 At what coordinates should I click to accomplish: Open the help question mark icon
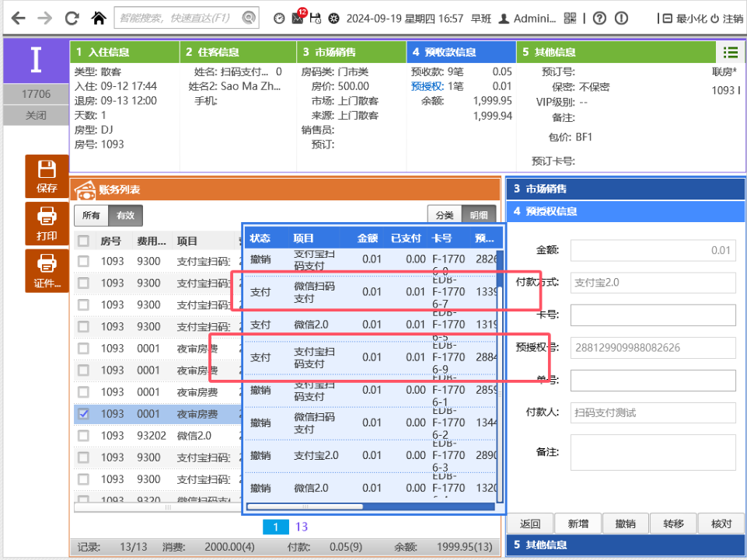(x=599, y=18)
